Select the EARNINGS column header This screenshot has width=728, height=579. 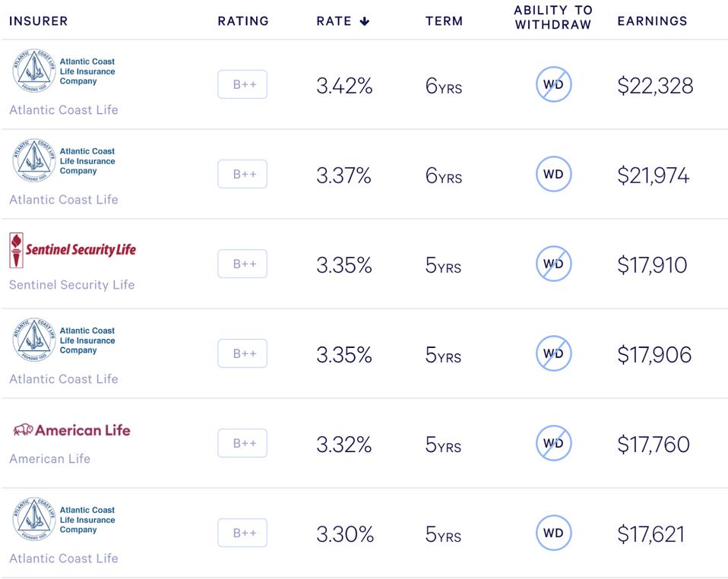coord(652,21)
